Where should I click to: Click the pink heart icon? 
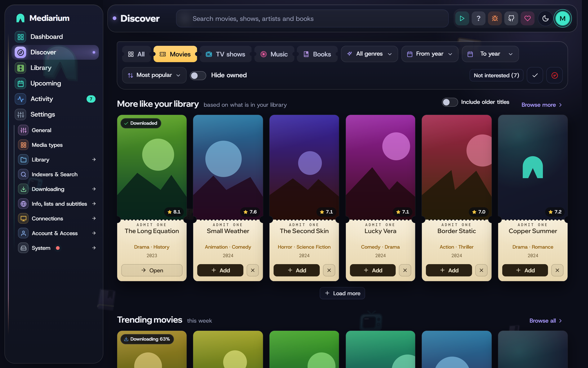tap(527, 18)
